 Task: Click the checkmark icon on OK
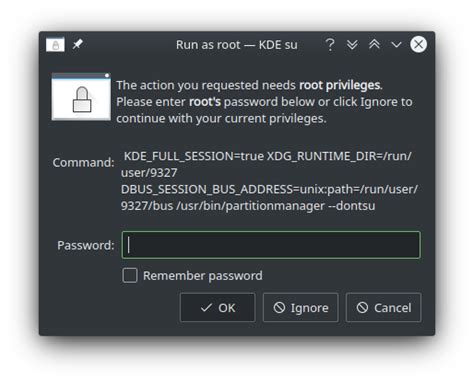pos(206,307)
